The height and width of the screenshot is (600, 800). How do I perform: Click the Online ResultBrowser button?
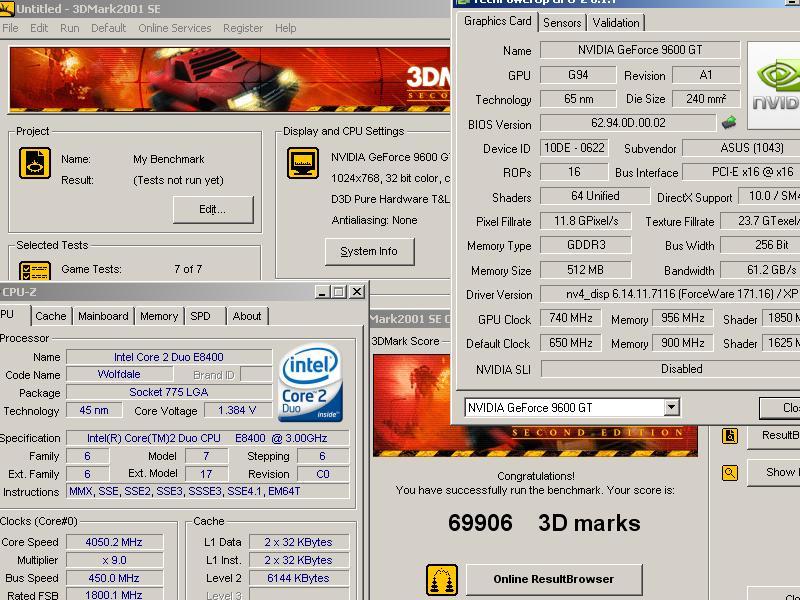[554, 579]
